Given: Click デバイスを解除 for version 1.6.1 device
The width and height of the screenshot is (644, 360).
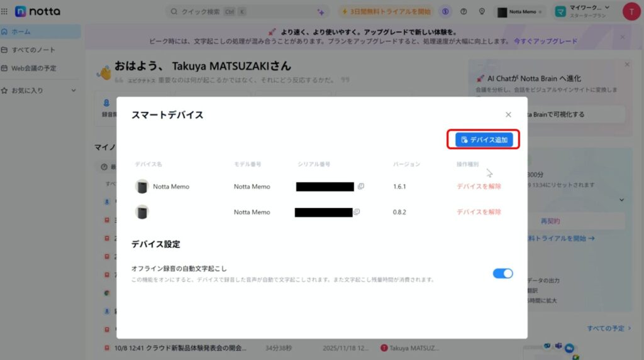Looking at the screenshot, I should point(479,187).
